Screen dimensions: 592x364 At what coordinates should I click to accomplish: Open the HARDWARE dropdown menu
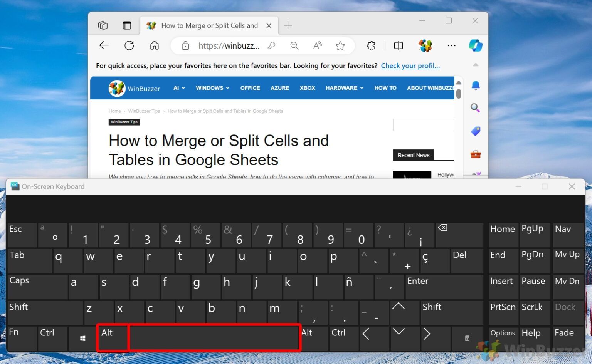[x=344, y=88]
